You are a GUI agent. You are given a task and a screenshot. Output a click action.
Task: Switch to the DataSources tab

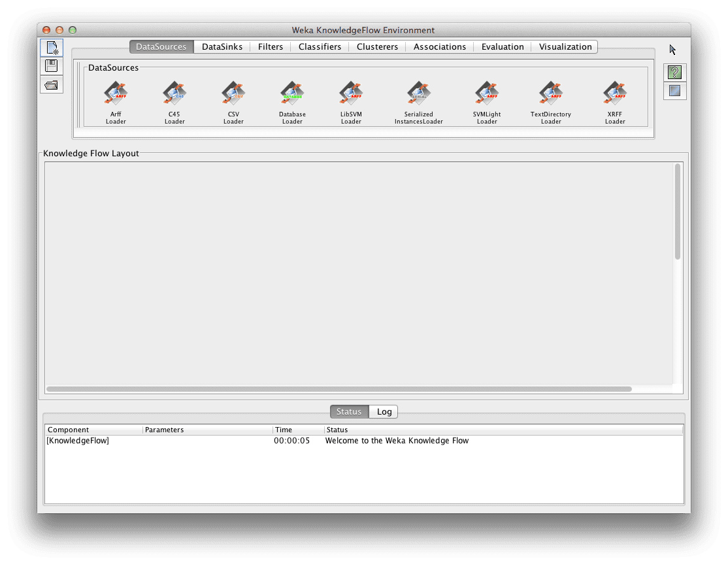coord(161,46)
